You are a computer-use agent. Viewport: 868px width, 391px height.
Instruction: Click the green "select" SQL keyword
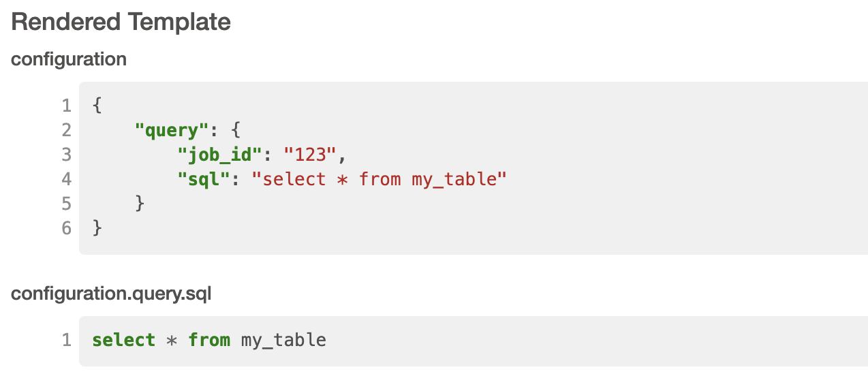click(x=124, y=340)
